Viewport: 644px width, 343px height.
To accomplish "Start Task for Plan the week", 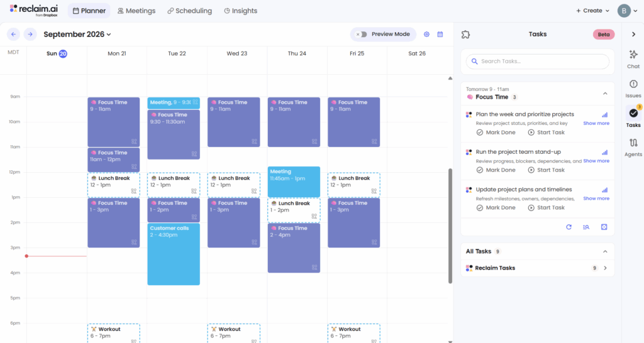I will click(x=547, y=133).
